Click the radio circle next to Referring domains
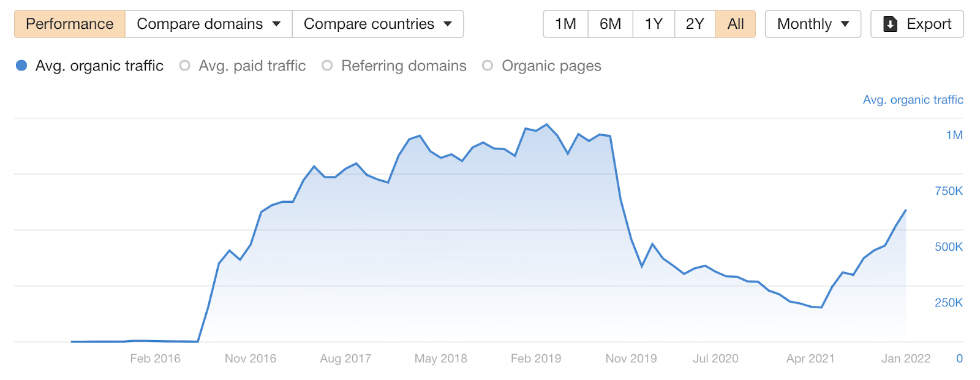This screenshot has height=380, width=980. [328, 65]
